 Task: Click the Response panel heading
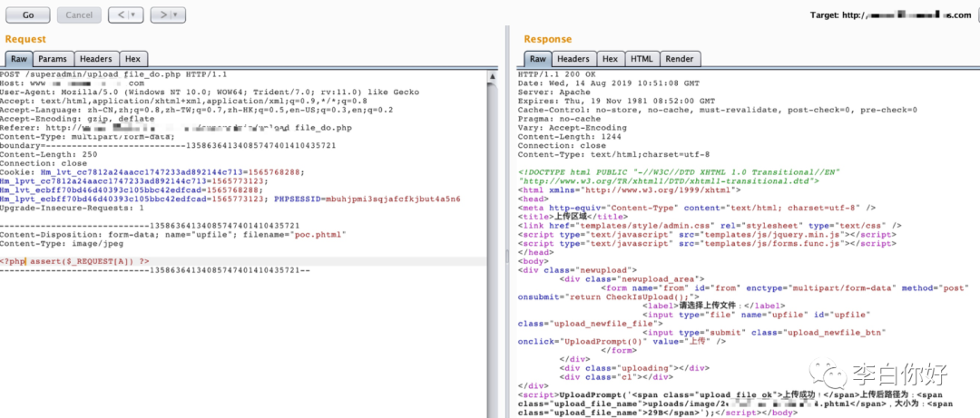(547, 39)
